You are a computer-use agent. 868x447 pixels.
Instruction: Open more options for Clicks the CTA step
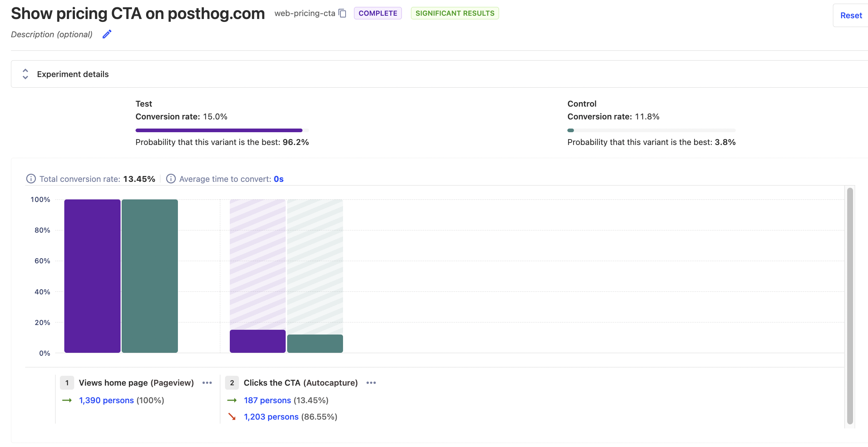371,383
